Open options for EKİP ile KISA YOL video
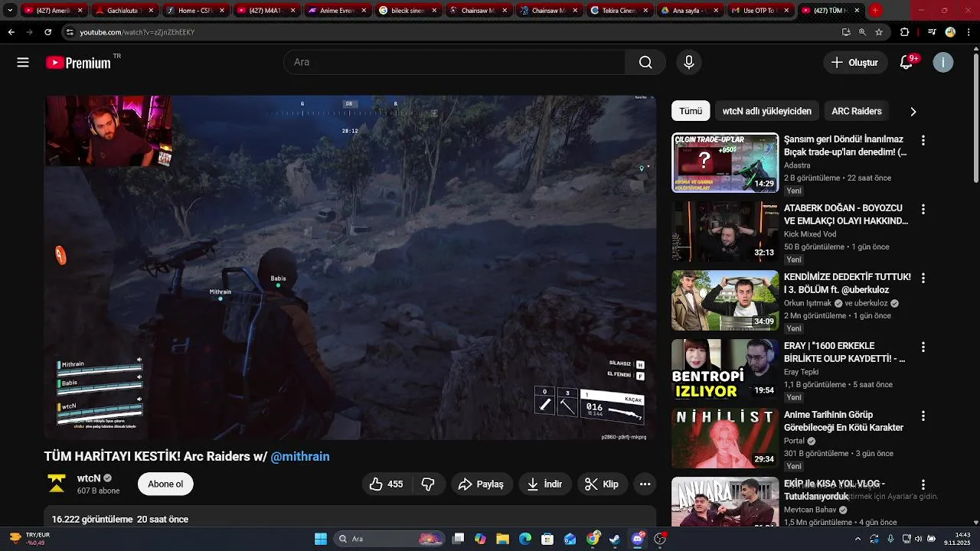 click(923, 485)
